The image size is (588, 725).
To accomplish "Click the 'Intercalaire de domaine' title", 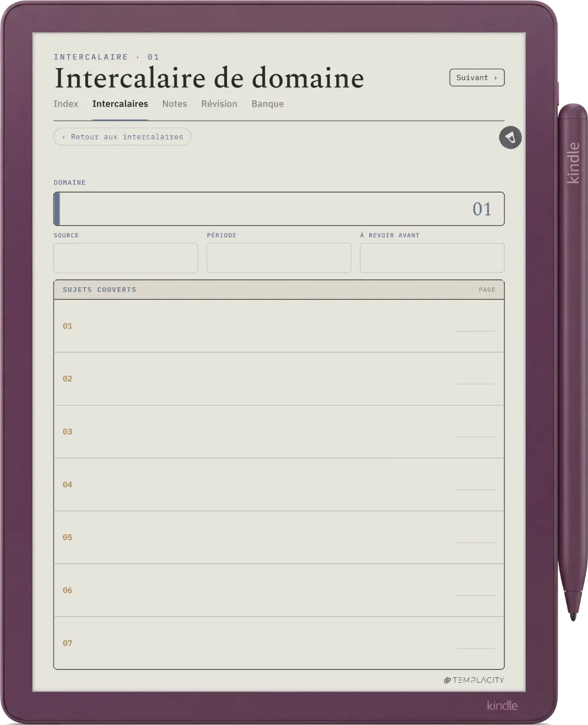I will point(209,78).
